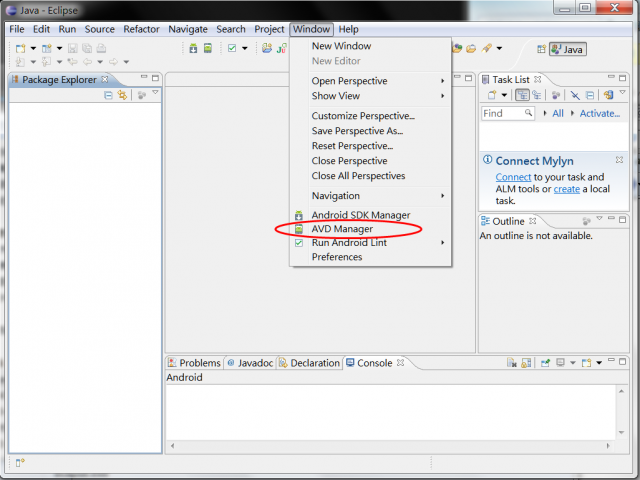
Task: Click the Clear Console icon
Action: [512, 362]
